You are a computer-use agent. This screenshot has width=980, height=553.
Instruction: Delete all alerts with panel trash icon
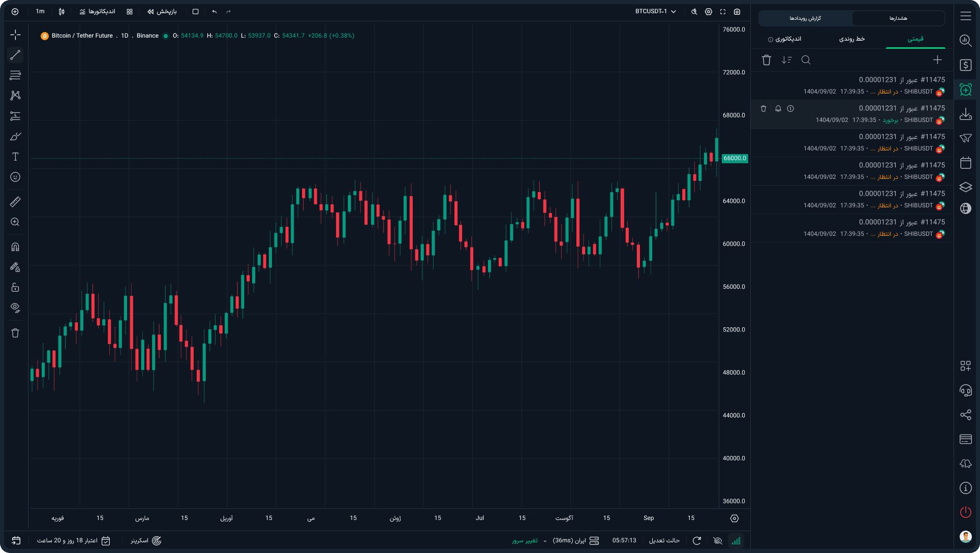coord(767,60)
